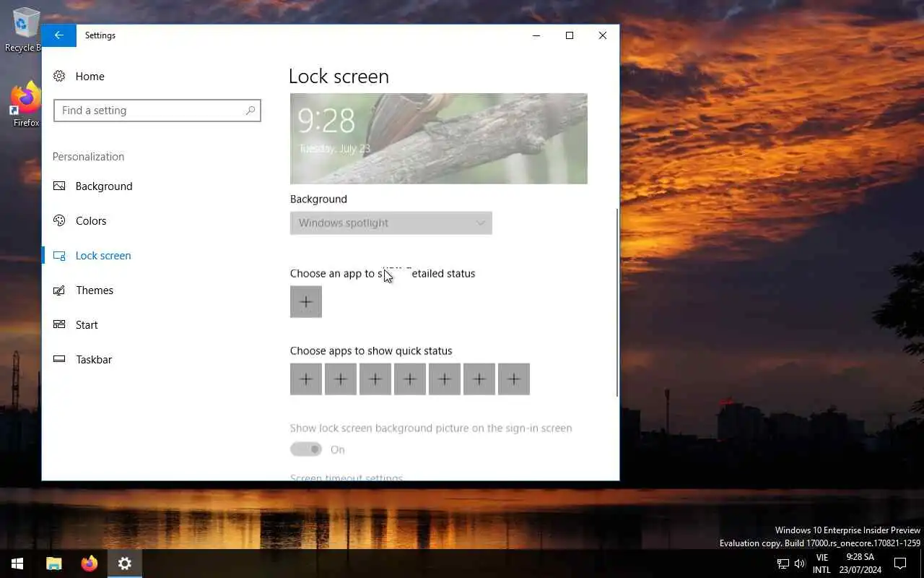Image resolution: width=924 pixels, height=578 pixels.
Task: Click the Themes brush icon
Action: point(59,290)
